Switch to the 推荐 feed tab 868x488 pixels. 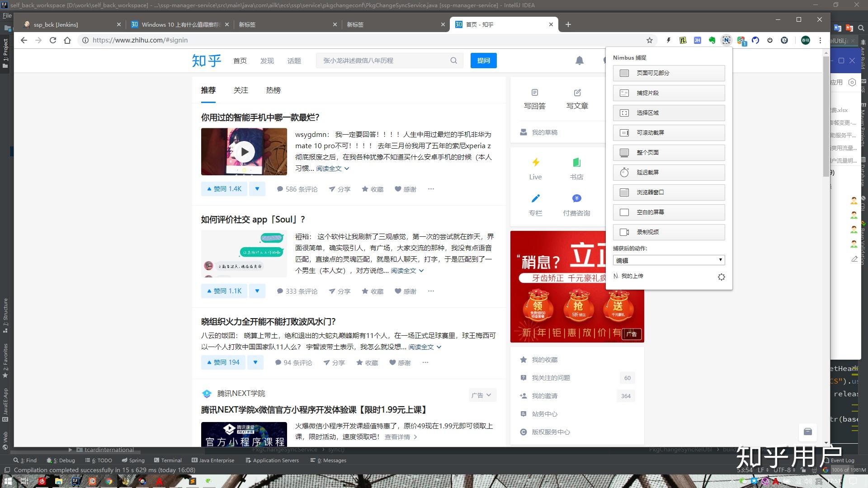click(x=208, y=90)
